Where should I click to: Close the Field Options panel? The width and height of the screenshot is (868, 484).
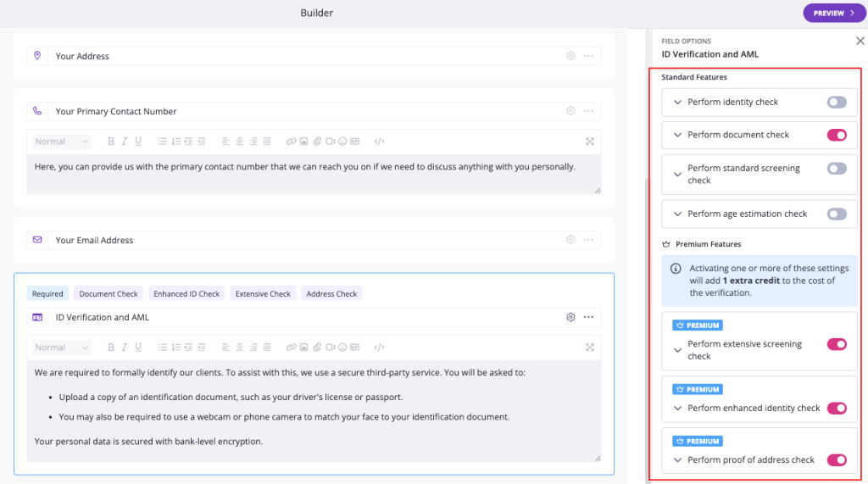[860, 41]
